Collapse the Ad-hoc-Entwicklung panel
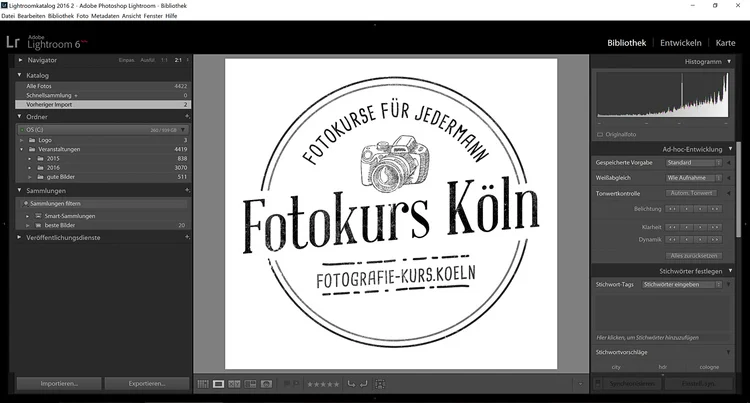Viewport: 750px width, 403px height. 730,149
